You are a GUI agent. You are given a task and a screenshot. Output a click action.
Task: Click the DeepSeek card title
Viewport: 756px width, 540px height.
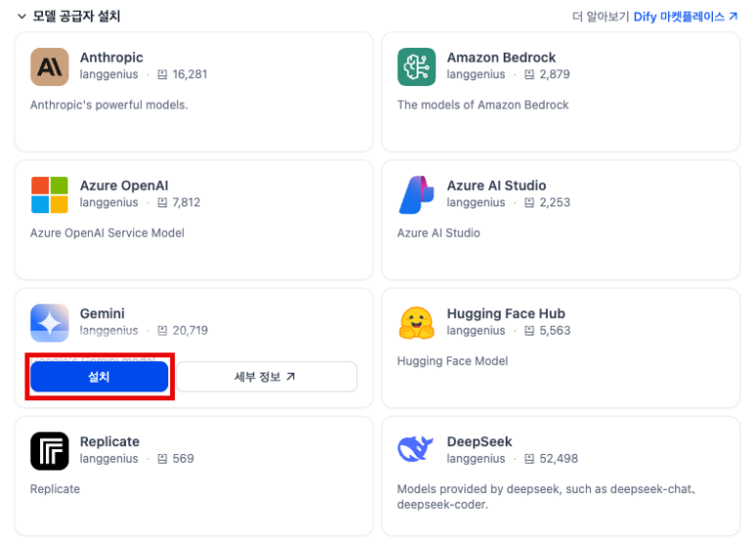click(x=479, y=441)
